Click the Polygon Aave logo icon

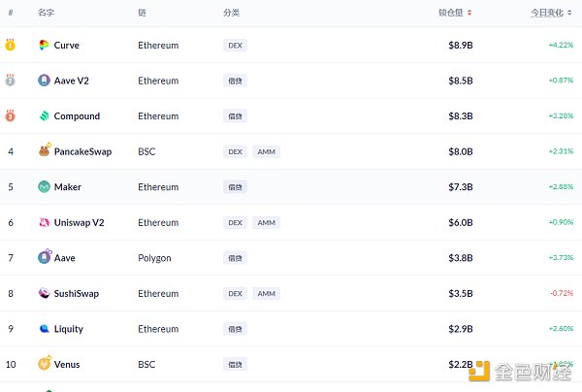pos(45,258)
